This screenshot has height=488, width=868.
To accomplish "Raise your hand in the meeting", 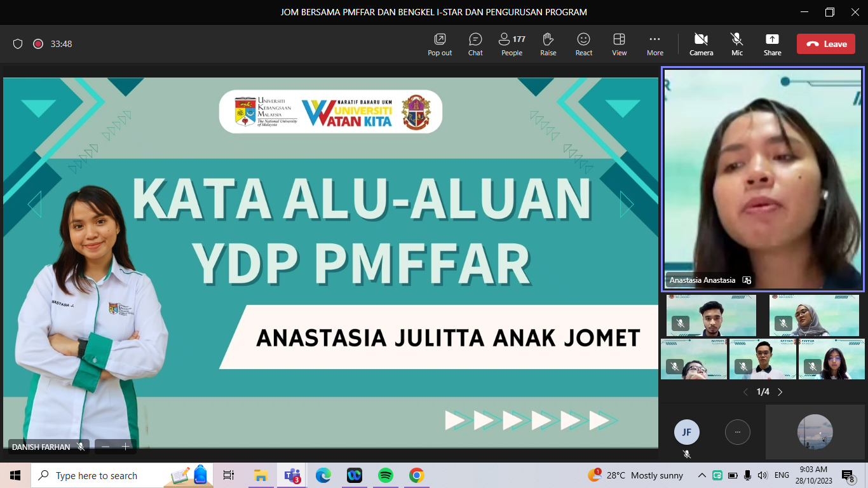I will 548,44.
